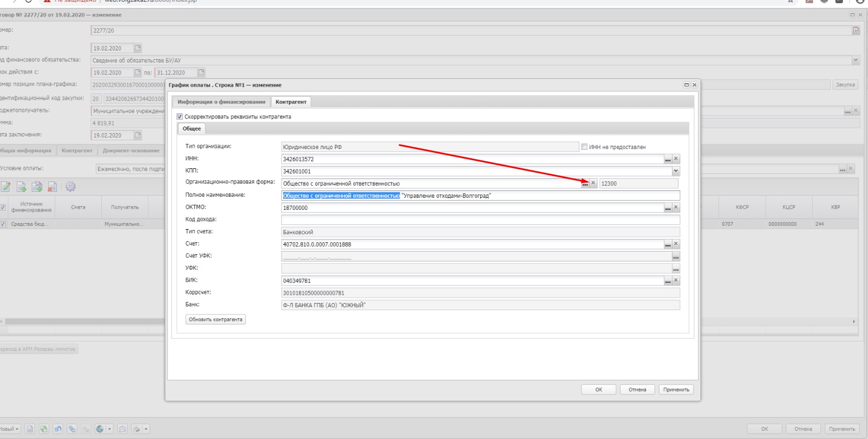The width and height of the screenshot is (868, 439).
Task: Check the ИНН не предоставлен box
Action: click(x=584, y=147)
